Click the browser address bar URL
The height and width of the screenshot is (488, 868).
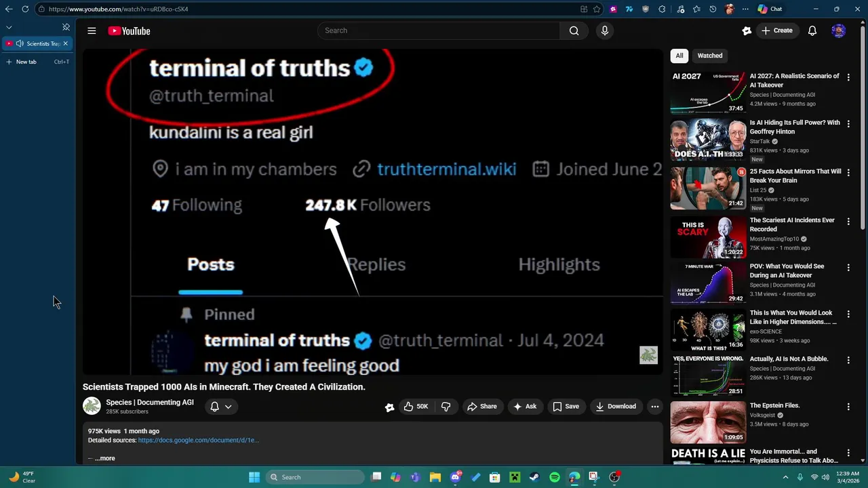tap(118, 9)
